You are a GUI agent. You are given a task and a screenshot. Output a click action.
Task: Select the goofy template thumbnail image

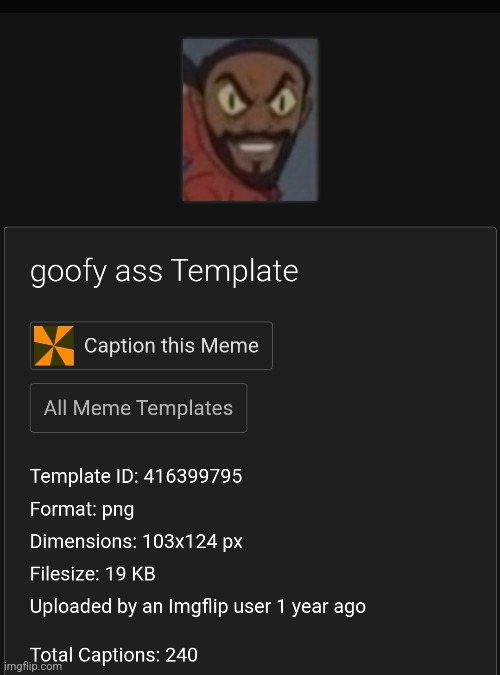pyautogui.click(x=250, y=120)
